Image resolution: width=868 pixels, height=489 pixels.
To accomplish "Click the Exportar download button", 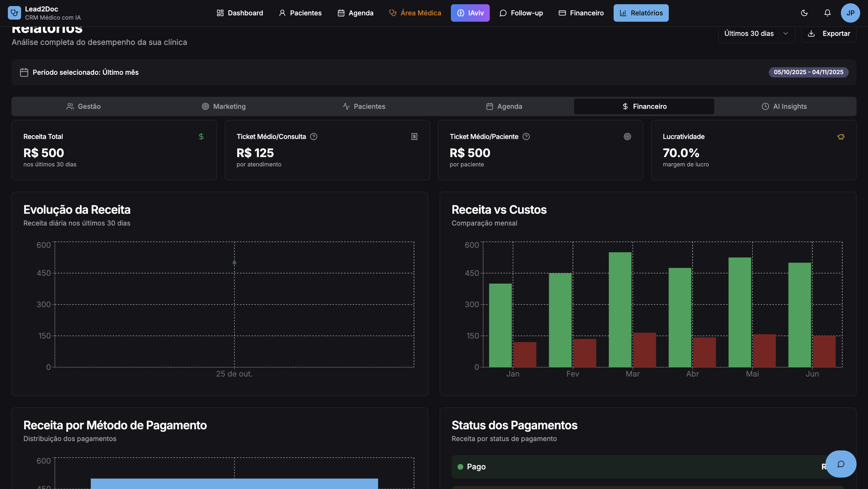I will [x=829, y=33].
